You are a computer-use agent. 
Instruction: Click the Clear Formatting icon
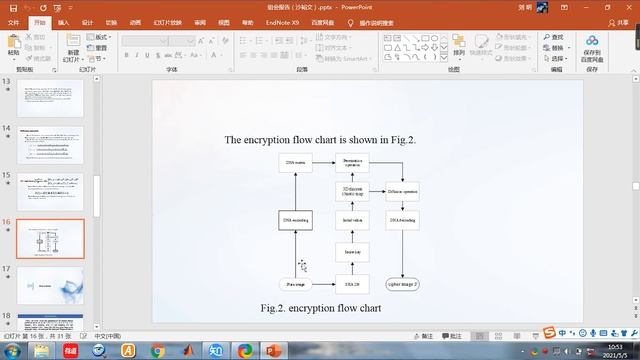click(x=225, y=40)
